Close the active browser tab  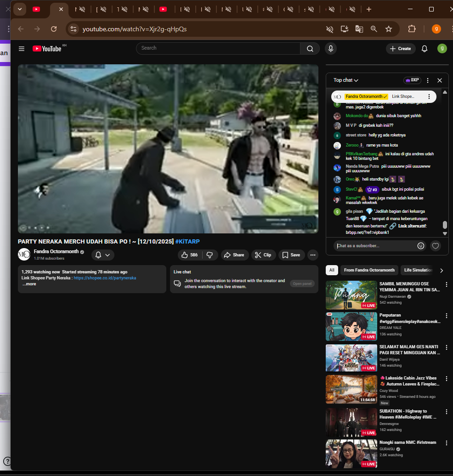[x=61, y=9]
